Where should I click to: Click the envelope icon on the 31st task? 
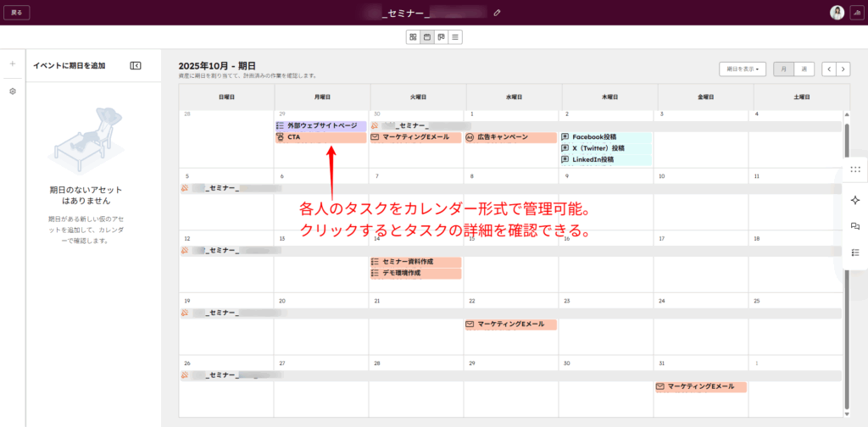click(x=659, y=386)
